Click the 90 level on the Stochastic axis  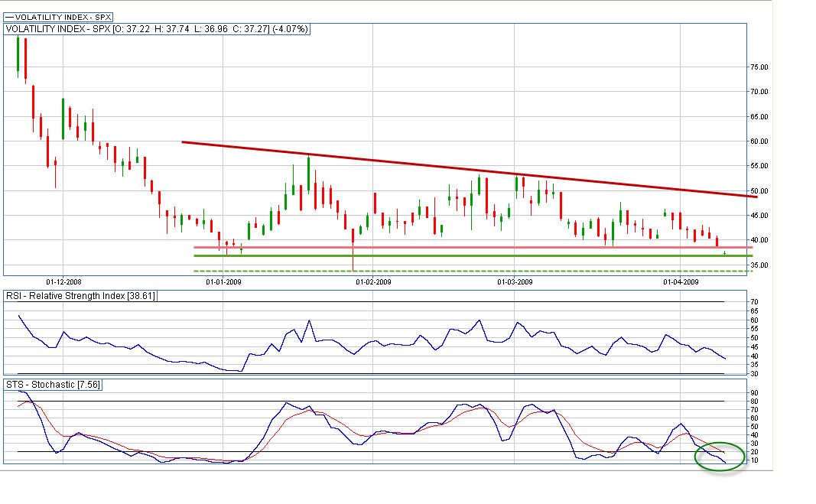click(x=754, y=393)
